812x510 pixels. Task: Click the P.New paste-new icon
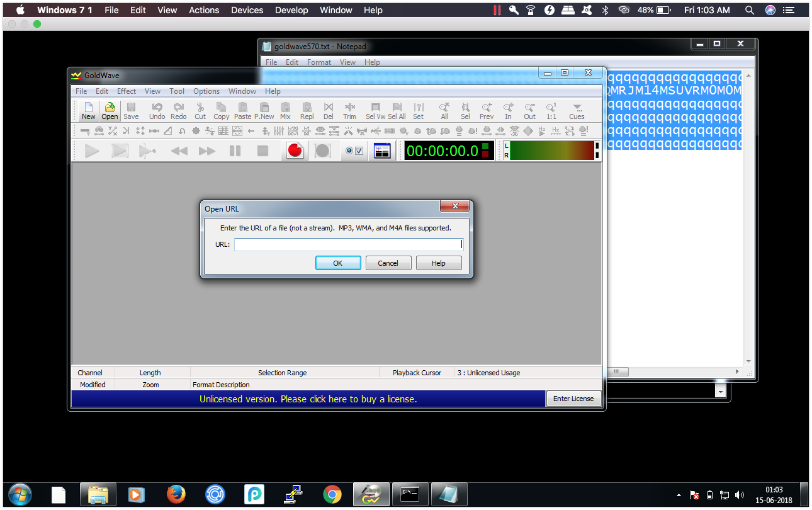tap(264, 111)
